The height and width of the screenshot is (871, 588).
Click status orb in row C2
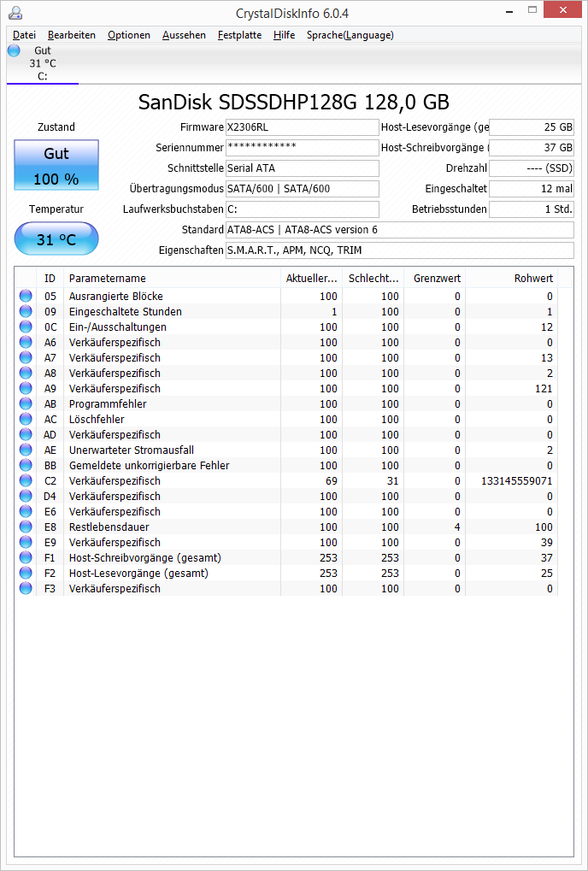(x=26, y=480)
